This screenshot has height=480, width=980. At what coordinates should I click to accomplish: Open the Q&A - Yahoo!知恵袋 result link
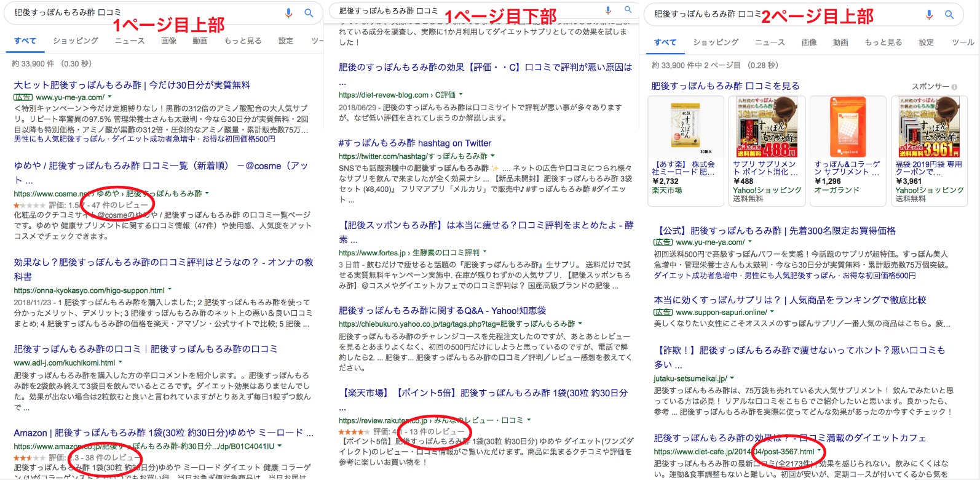[x=443, y=310]
